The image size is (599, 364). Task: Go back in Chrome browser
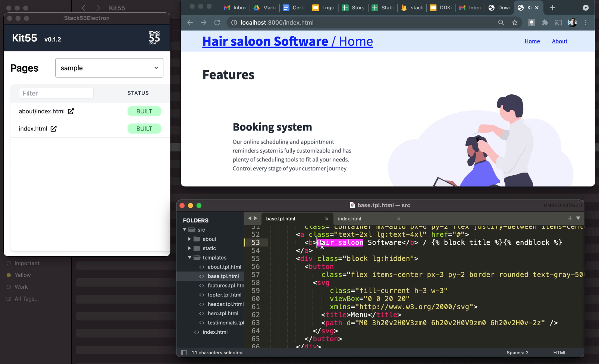click(190, 23)
